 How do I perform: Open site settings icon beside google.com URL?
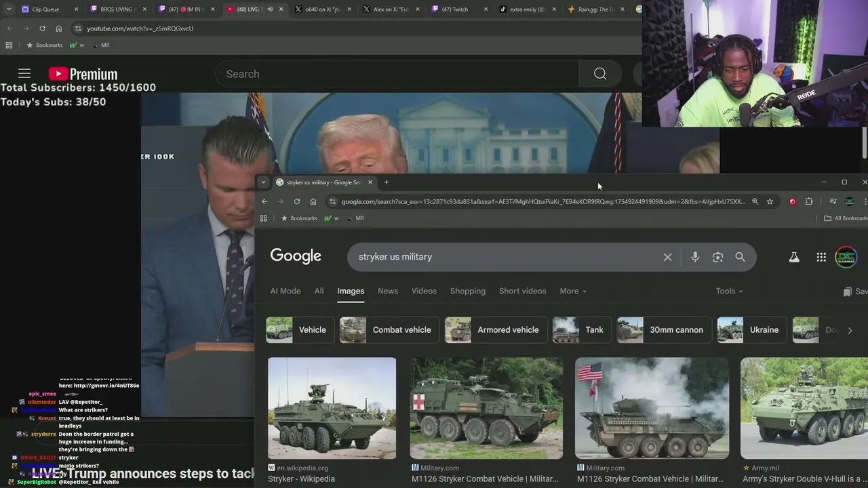click(x=332, y=201)
